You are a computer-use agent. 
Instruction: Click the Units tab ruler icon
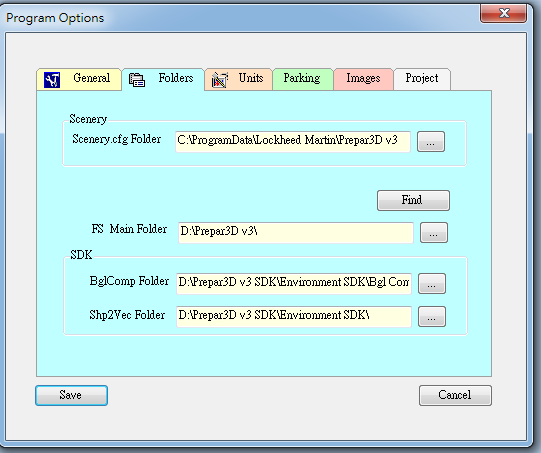pyautogui.click(x=220, y=80)
